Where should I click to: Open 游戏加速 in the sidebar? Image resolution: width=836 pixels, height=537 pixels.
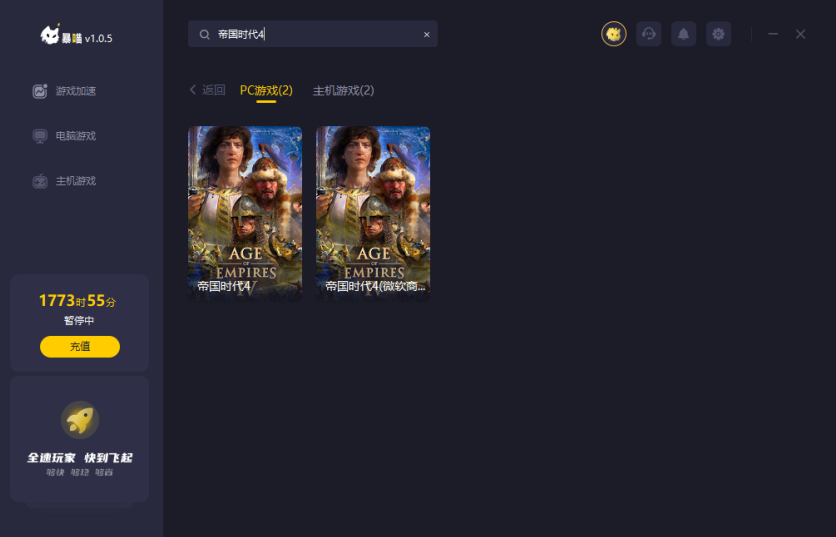[x=64, y=91]
